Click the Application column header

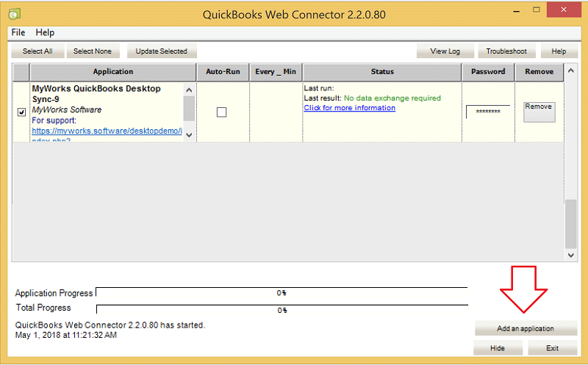tap(113, 71)
